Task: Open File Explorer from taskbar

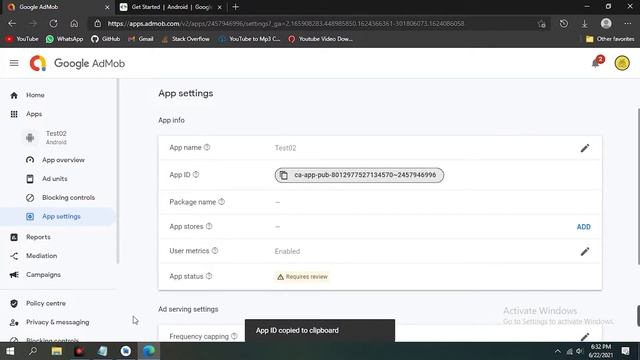Action: tap(57, 351)
